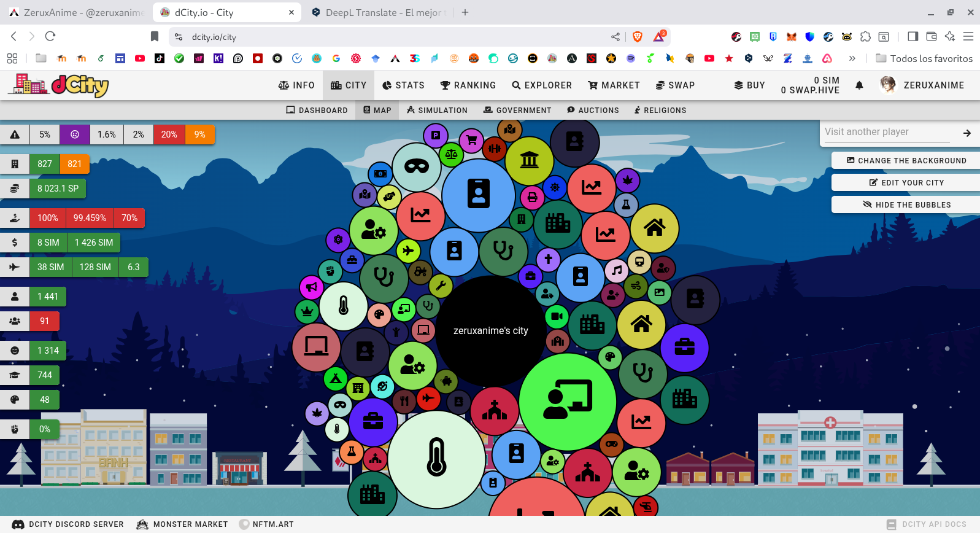This screenshot has width=980, height=533.
Task: Select the beige bus bubble
Action: (639, 262)
